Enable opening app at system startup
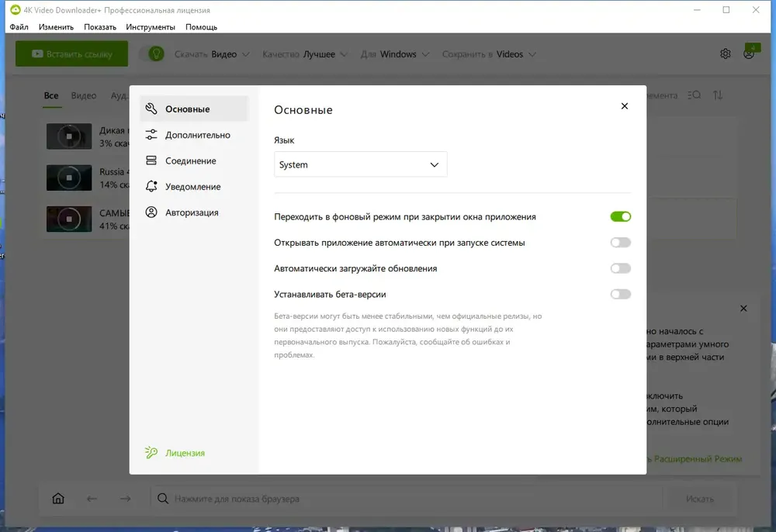Viewport: 776px width, 532px height. click(x=620, y=242)
